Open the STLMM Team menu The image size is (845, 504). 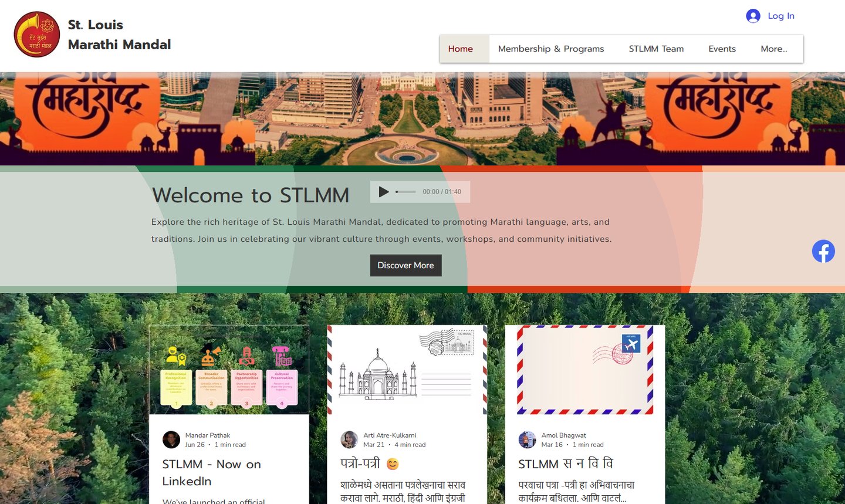656,49
